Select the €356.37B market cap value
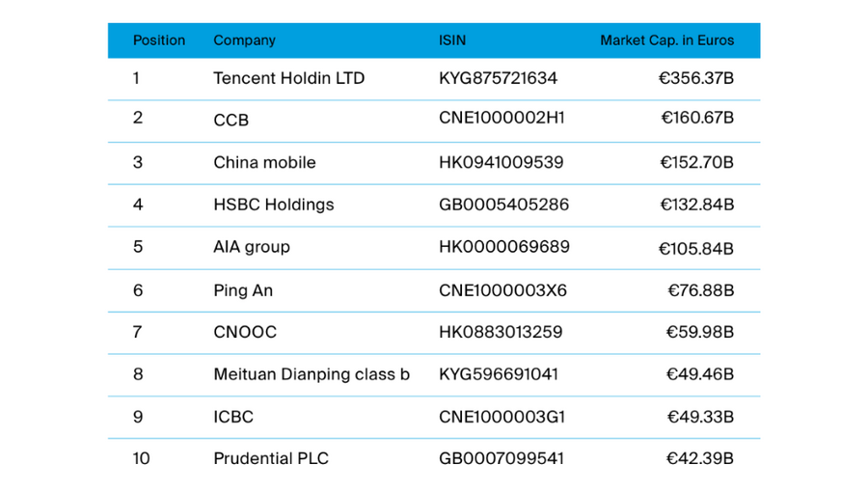This screenshot has width=868, height=492. (x=695, y=78)
